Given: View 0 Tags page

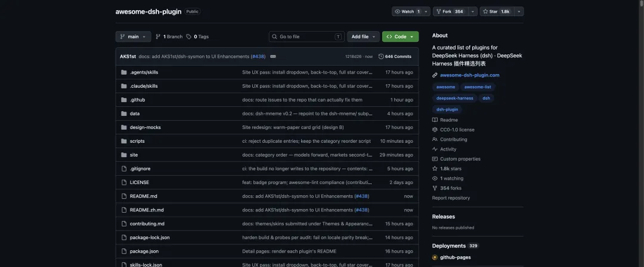Looking at the screenshot, I should point(197,36).
